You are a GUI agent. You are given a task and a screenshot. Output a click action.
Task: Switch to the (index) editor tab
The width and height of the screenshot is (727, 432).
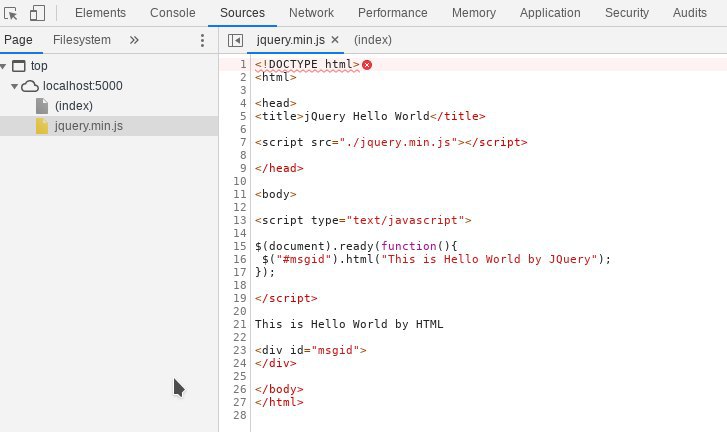click(373, 40)
